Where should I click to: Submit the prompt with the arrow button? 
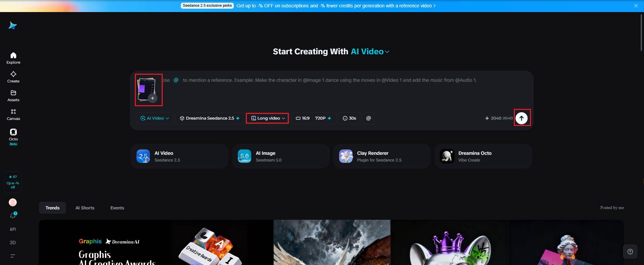[522, 118]
